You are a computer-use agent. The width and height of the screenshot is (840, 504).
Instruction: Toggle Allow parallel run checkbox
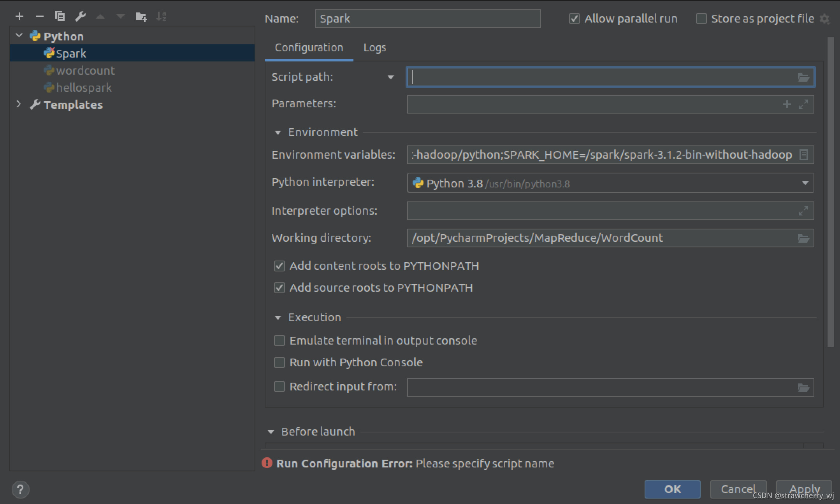point(575,19)
